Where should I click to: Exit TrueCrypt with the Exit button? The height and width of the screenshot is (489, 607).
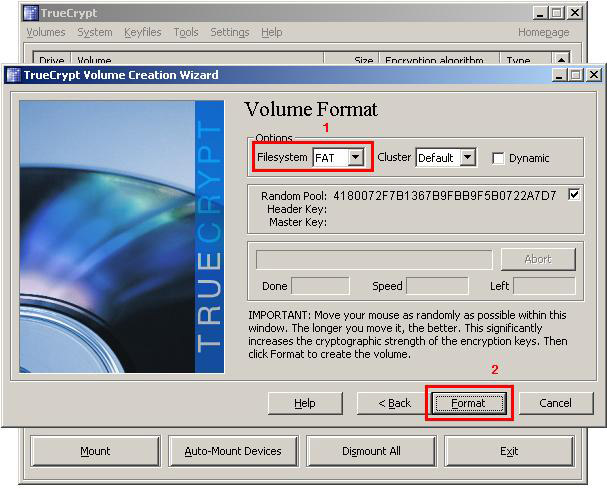coord(509,451)
